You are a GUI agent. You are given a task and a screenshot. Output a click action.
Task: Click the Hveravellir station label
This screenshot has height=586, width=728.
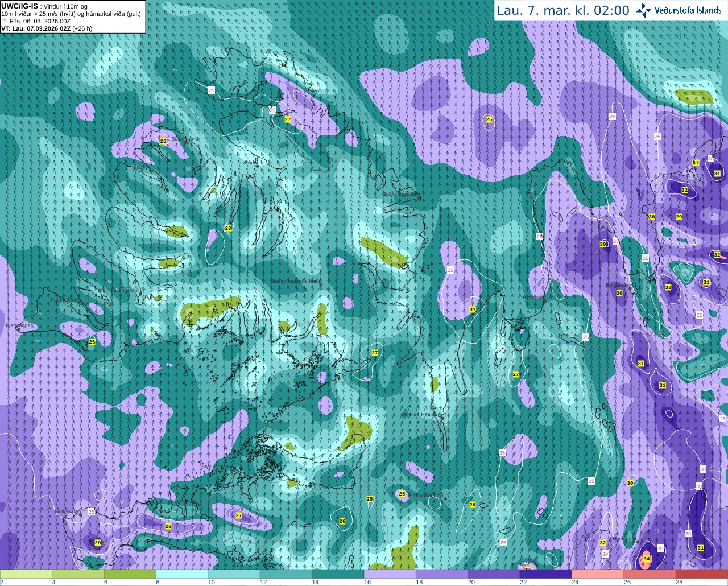624,539
